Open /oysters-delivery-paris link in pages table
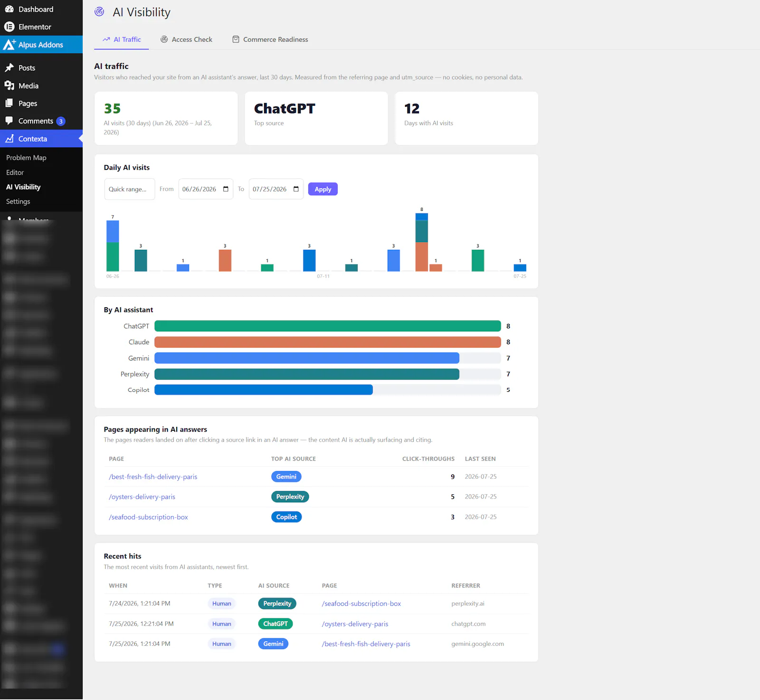The image size is (760, 700). tap(142, 497)
